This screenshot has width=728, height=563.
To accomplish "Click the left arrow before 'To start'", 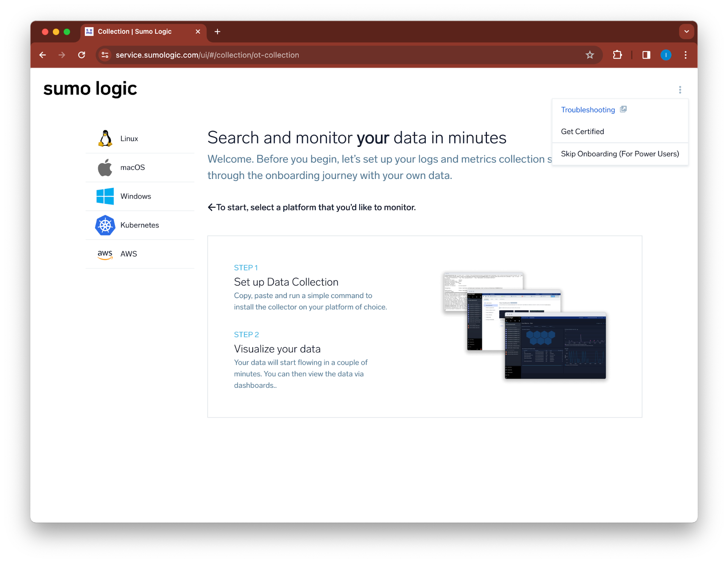I will click(212, 207).
